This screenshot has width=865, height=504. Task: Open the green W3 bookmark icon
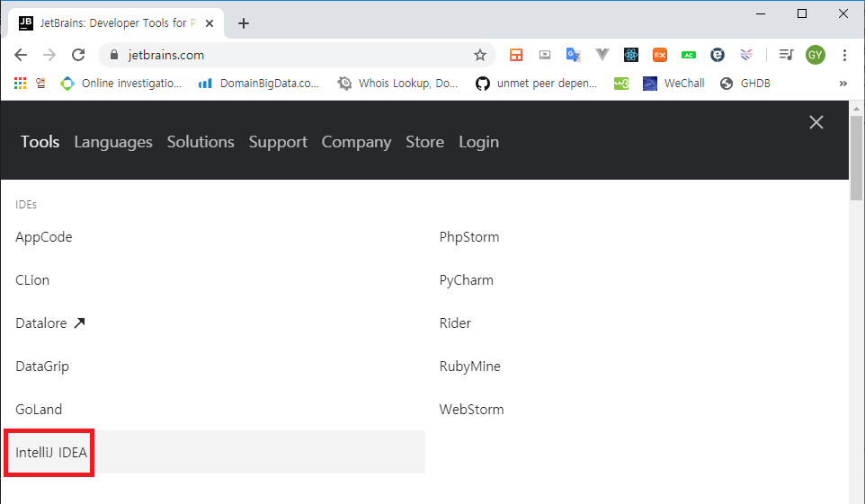click(621, 84)
